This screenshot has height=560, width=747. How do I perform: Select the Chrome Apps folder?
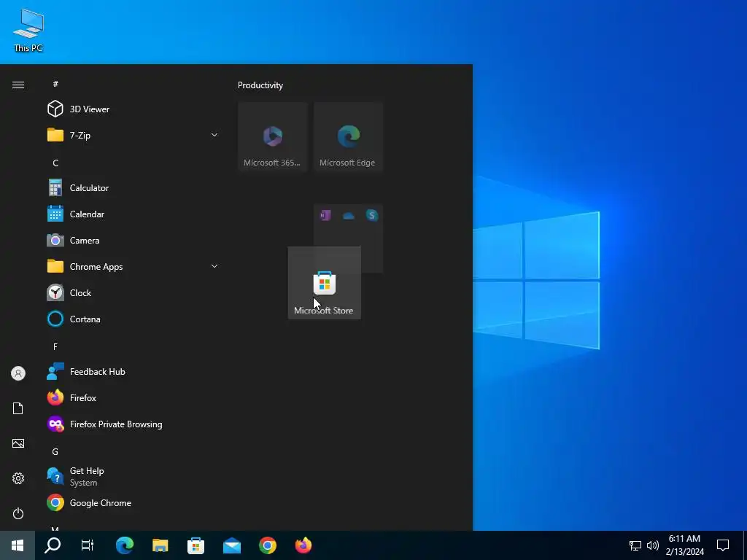(x=133, y=267)
